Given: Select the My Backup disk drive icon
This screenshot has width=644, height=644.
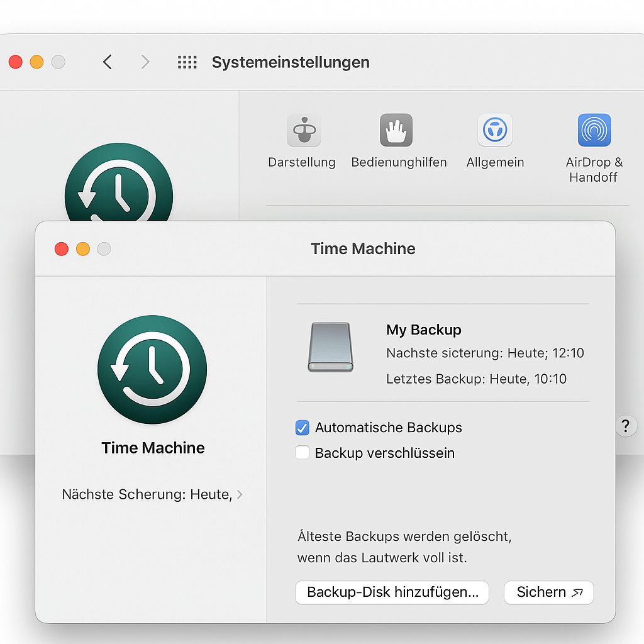Looking at the screenshot, I should pos(330,347).
